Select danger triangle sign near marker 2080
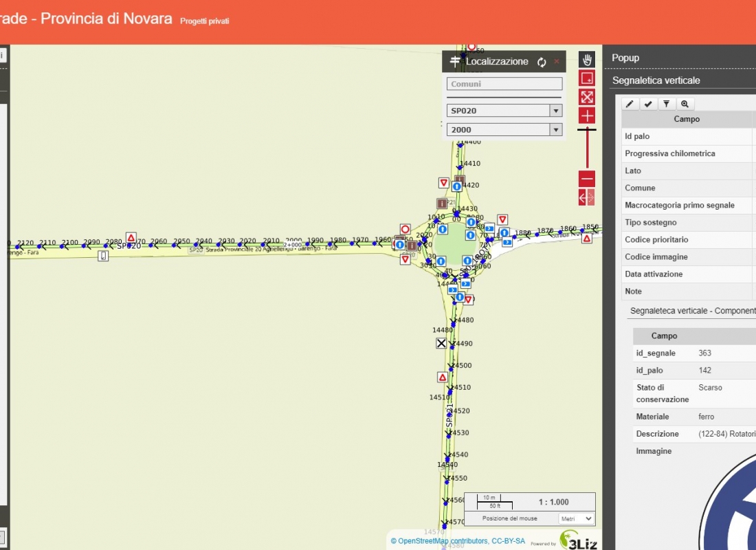 pyautogui.click(x=131, y=237)
